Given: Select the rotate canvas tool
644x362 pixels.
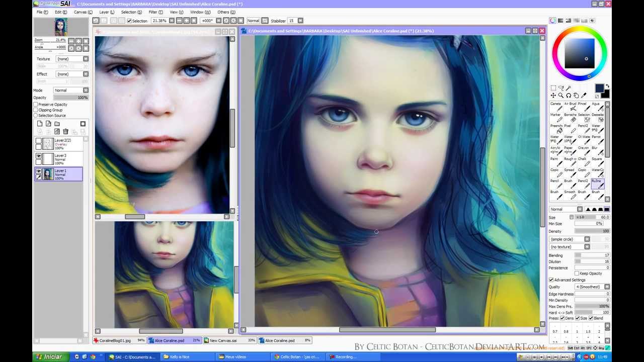Looking at the screenshot, I should pos(569,96).
